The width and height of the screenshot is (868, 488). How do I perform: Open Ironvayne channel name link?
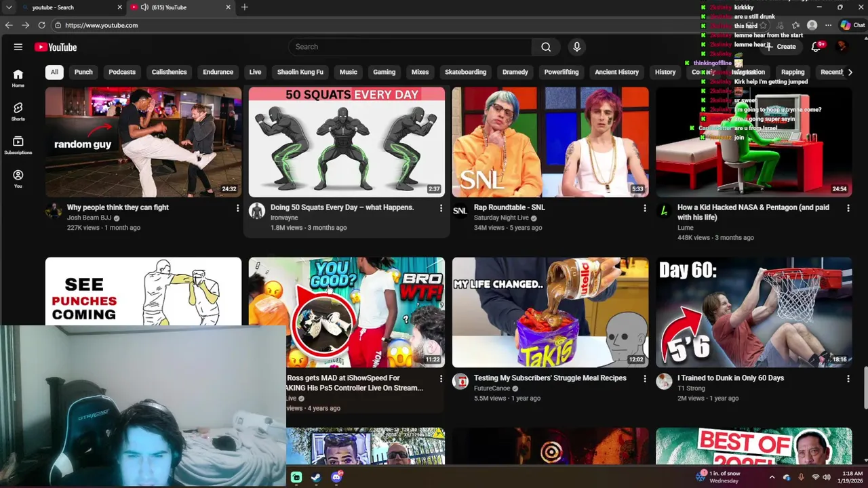click(x=284, y=218)
